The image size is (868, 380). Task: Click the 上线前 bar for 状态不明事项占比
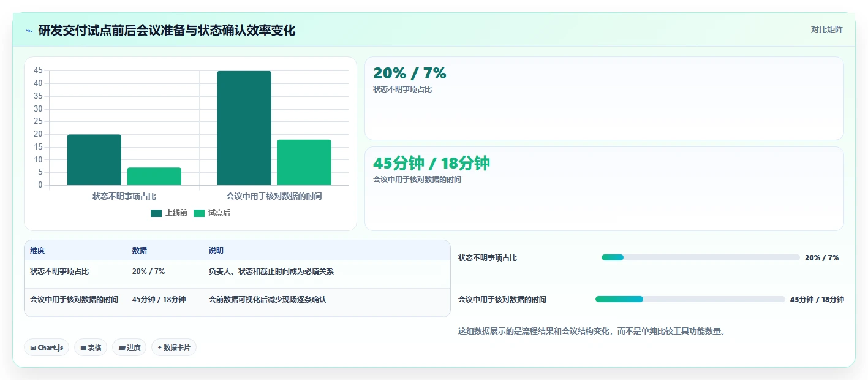coord(94,160)
